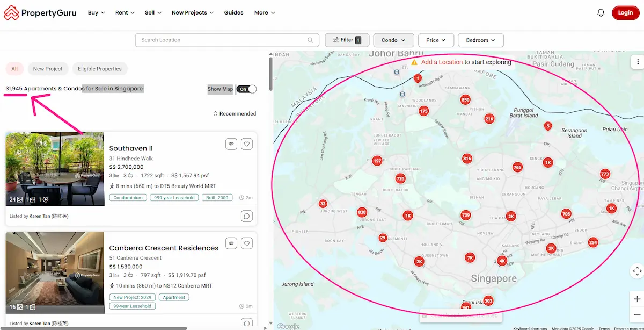Viewport: 644px width, 330px height.
Task: Select the 773 cluster marker near Changi
Action: tap(605, 174)
